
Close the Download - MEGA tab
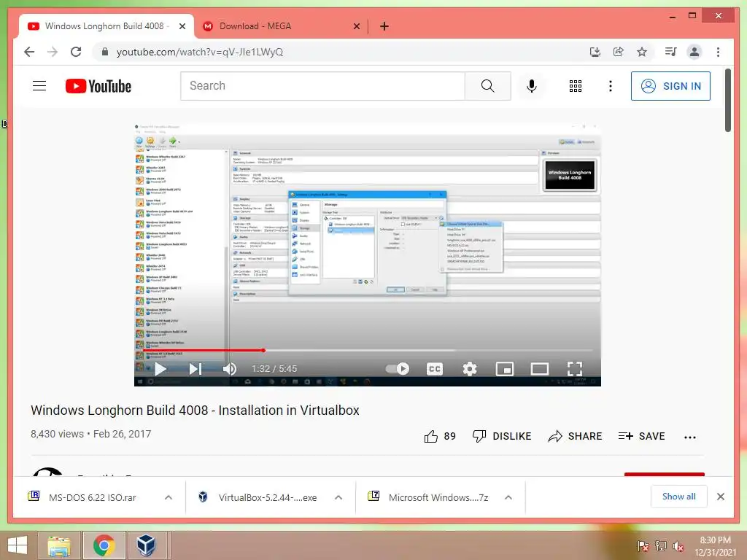click(356, 27)
